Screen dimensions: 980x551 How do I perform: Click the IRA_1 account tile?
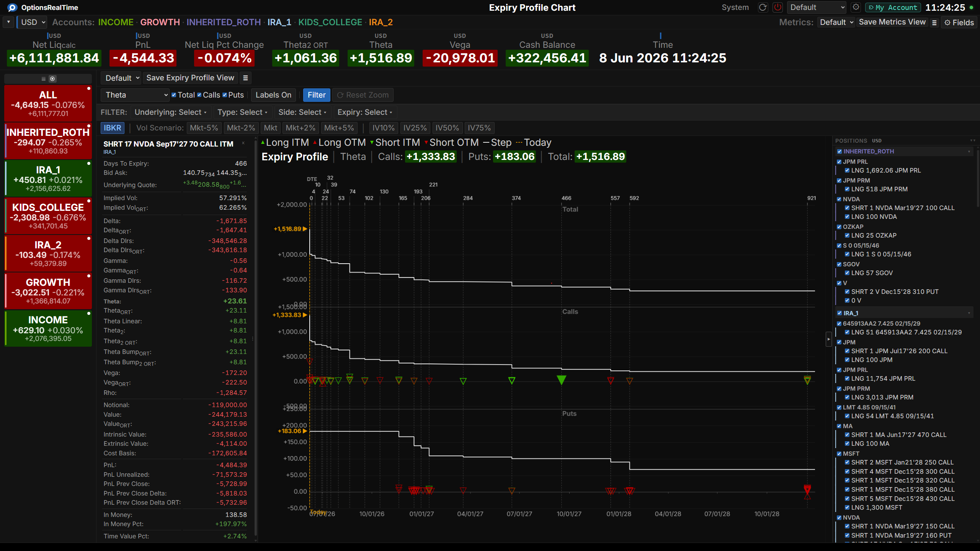pyautogui.click(x=48, y=179)
